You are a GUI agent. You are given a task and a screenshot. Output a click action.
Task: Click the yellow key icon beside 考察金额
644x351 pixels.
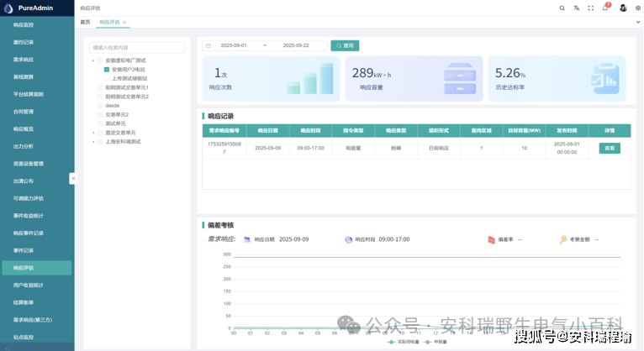pyautogui.click(x=563, y=239)
